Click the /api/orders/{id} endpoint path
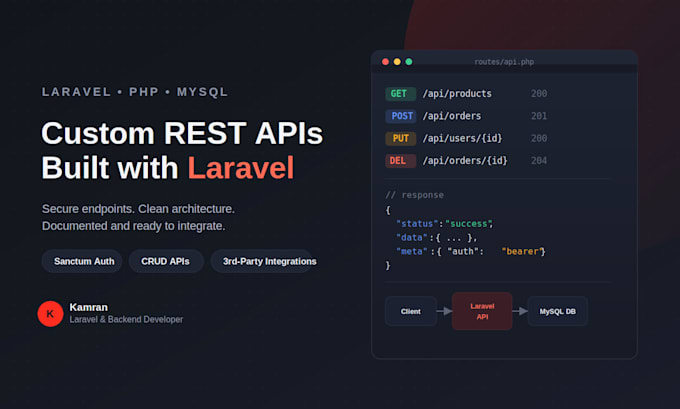This screenshot has height=409, width=680. point(465,161)
